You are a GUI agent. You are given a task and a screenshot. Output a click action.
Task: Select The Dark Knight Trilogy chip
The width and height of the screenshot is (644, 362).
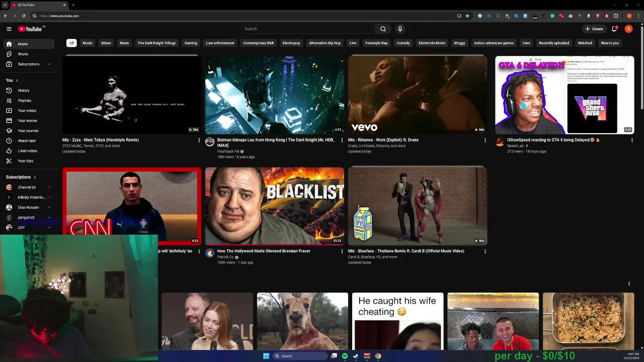[x=156, y=43]
